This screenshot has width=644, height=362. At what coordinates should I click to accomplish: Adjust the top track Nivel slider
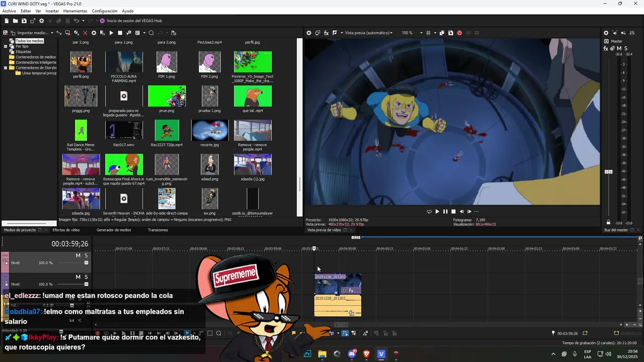86,262
